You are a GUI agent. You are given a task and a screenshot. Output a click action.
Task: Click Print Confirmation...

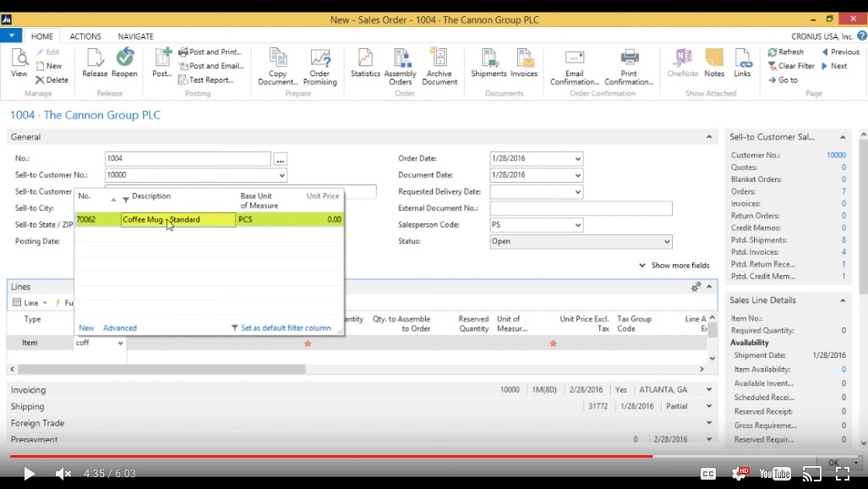(629, 67)
